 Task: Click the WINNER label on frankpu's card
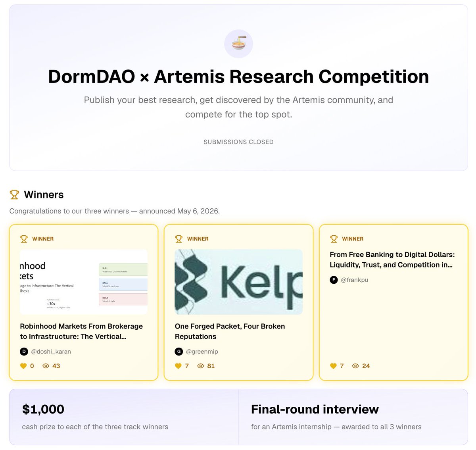(353, 239)
